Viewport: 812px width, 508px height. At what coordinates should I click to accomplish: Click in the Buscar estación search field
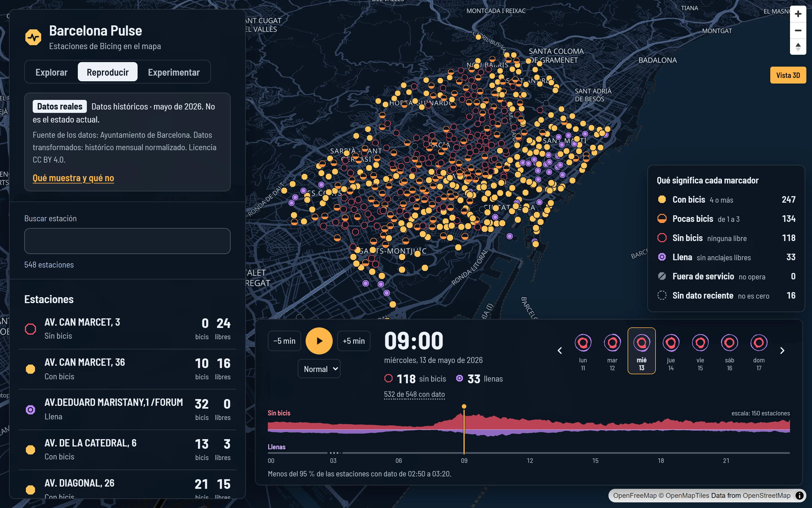(127, 241)
